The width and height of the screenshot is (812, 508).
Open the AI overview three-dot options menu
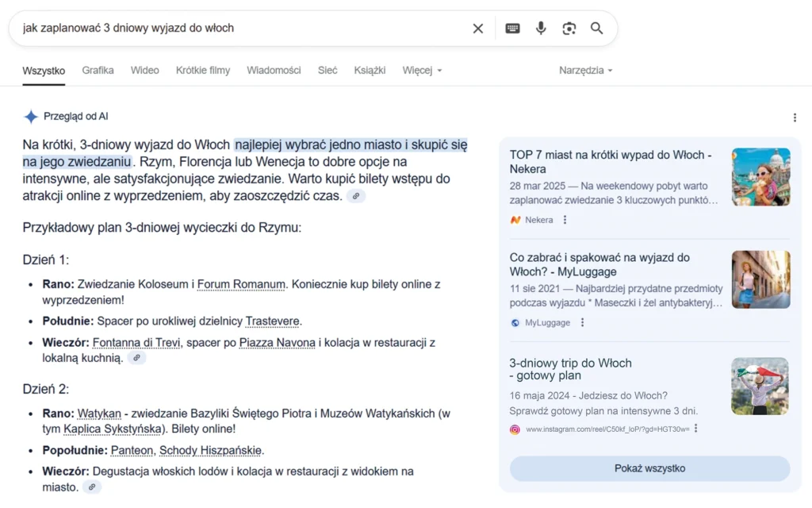pyautogui.click(x=795, y=117)
